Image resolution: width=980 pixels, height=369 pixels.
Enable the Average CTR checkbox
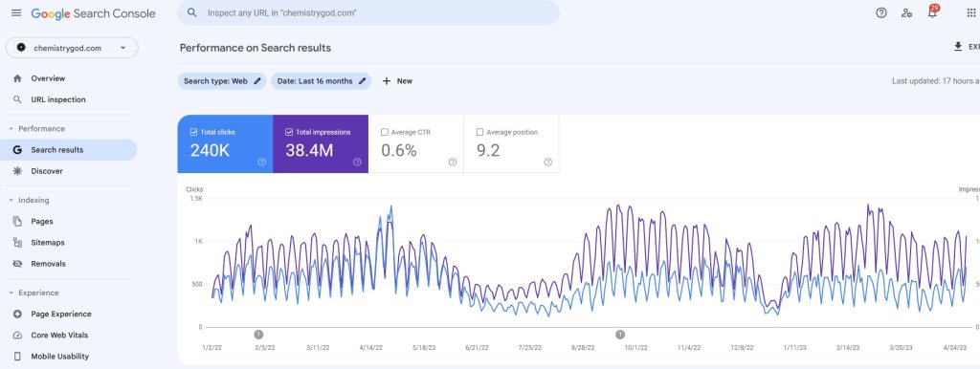tap(385, 132)
